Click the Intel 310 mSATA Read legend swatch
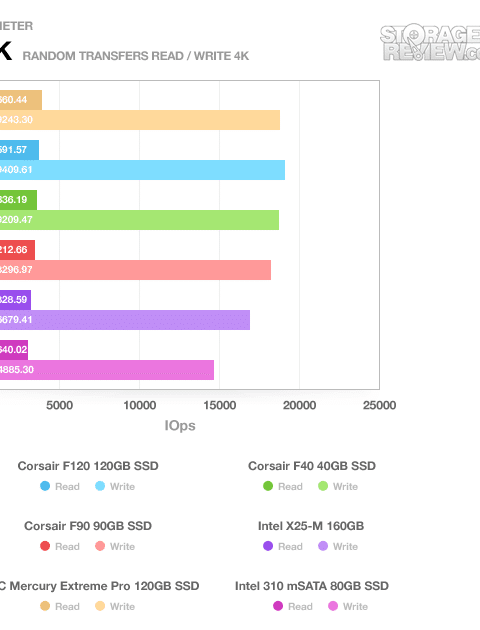 pos(278,606)
